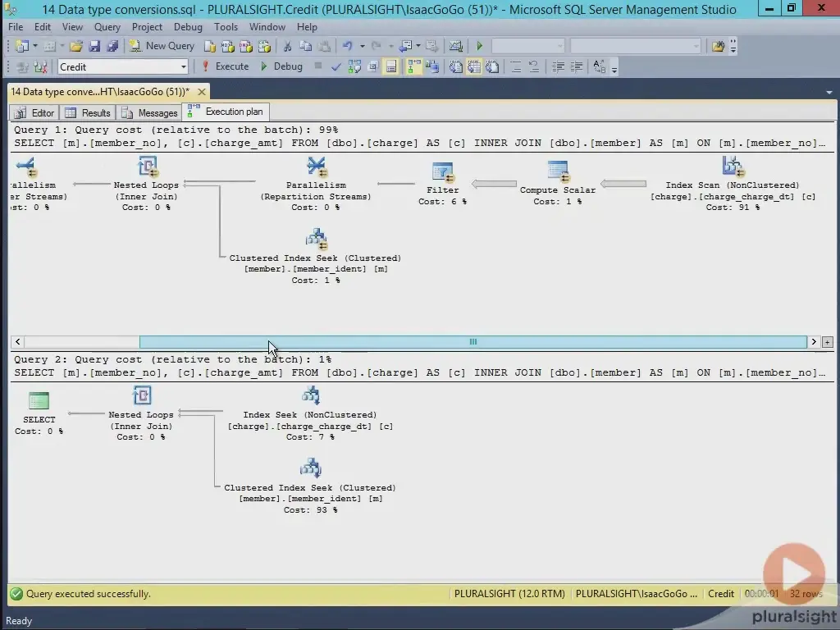Screen dimensions: 840x630
Task: Open the Query menu
Action: click(107, 27)
